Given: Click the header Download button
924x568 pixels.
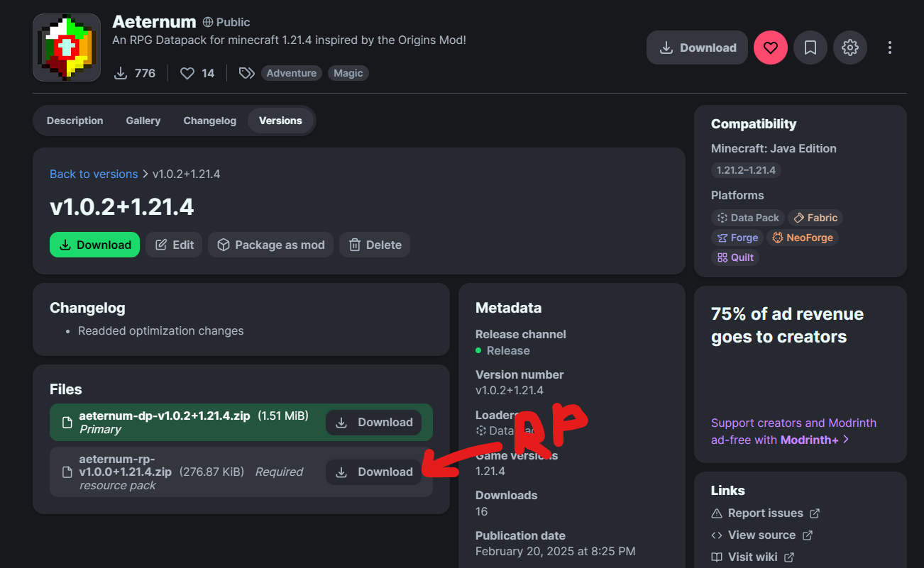Looking at the screenshot, I should (697, 48).
